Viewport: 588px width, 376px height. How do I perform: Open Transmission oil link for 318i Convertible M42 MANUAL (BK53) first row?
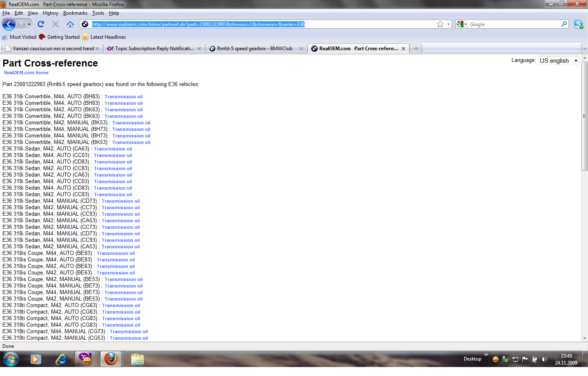[131, 123]
